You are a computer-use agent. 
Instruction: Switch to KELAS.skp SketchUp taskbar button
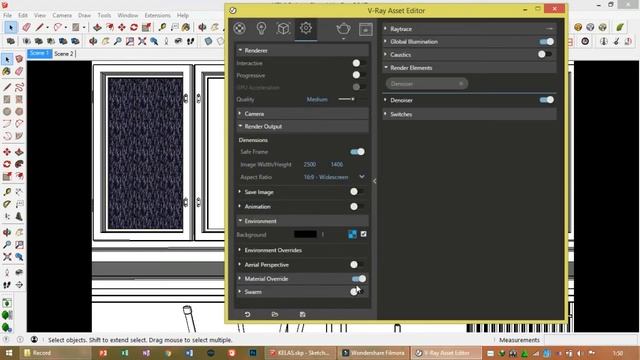point(300,353)
